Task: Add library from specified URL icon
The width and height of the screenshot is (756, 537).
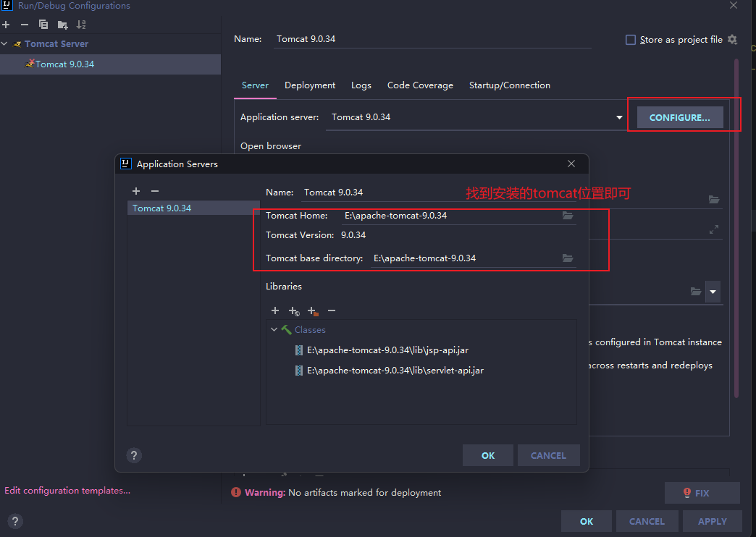Action: pos(294,311)
